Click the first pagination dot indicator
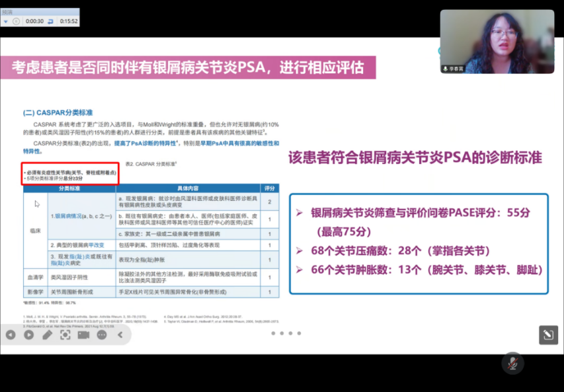 point(273,333)
